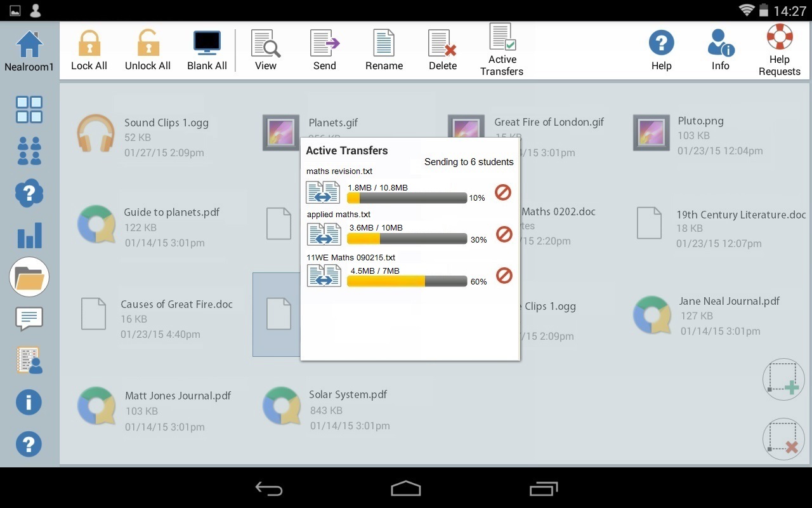Click the Send file toolbar button

click(x=325, y=44)
